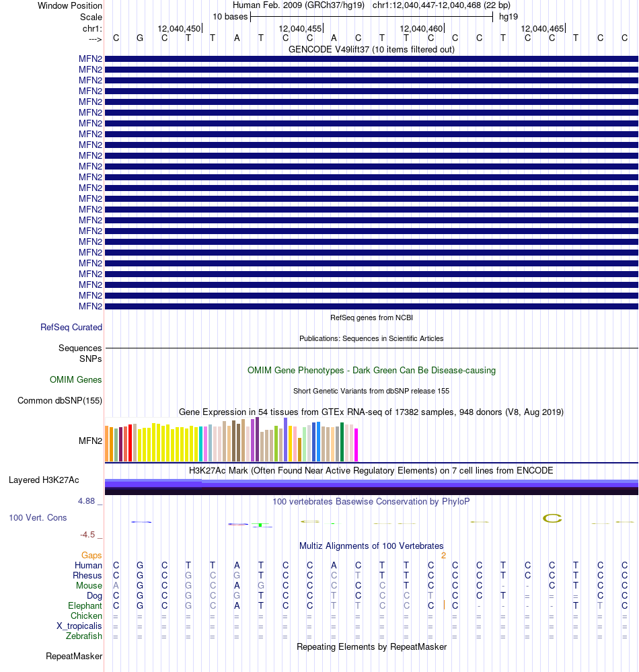
Task: Open the OMIM Genes side label
Action: point(75,379)
